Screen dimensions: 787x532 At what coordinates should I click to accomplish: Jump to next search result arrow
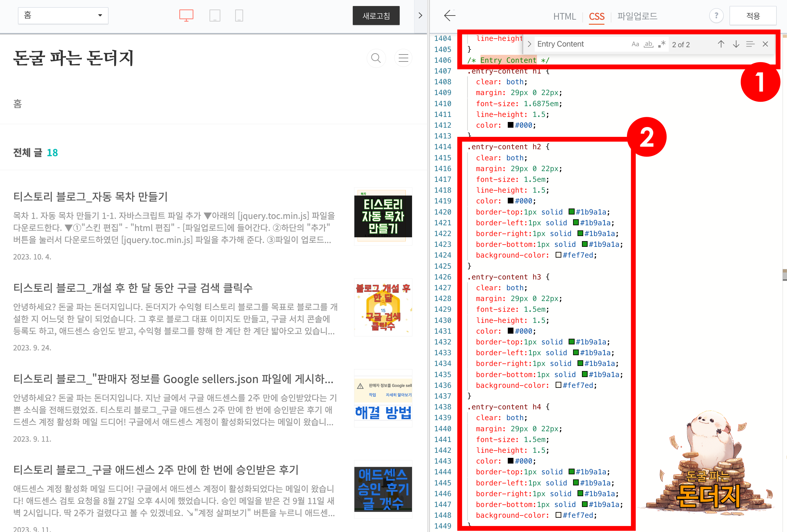tap(736, 44)
